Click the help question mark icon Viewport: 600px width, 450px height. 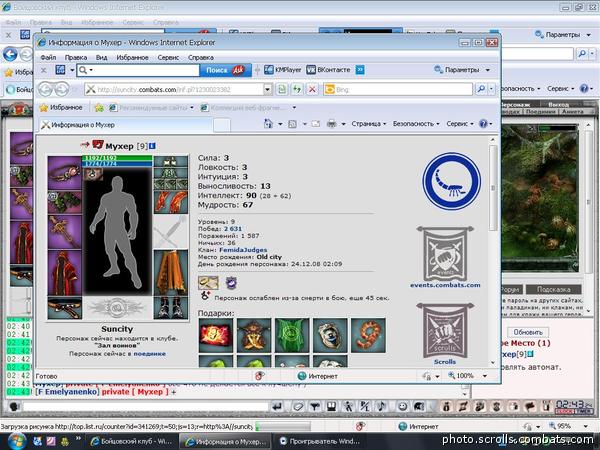tap(483, 124)
